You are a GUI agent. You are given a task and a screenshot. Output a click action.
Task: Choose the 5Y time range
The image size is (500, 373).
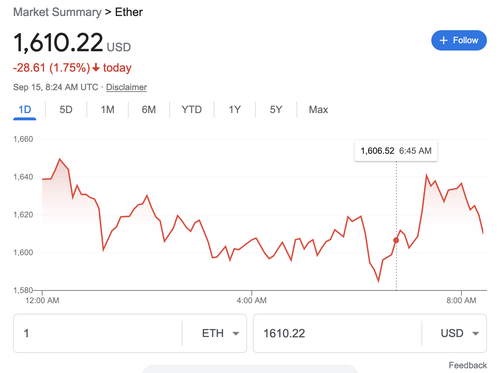pos(276,109)
